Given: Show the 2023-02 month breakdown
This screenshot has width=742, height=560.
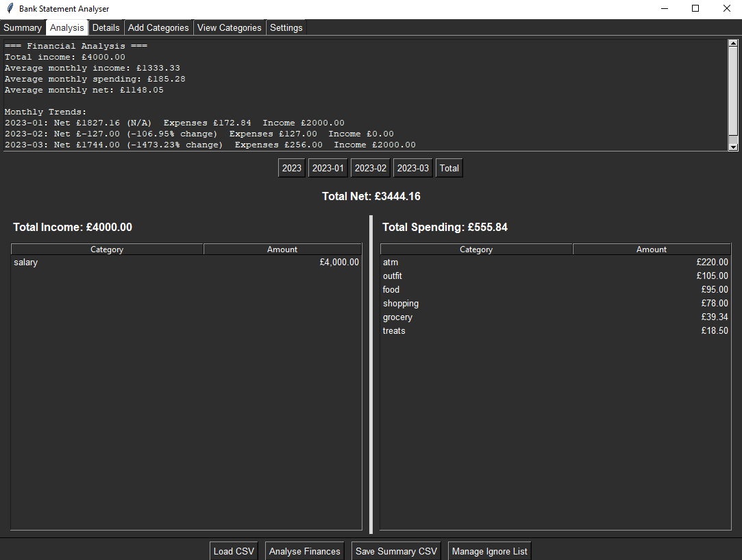Looking at the screenshot, I should click(371, 168).
